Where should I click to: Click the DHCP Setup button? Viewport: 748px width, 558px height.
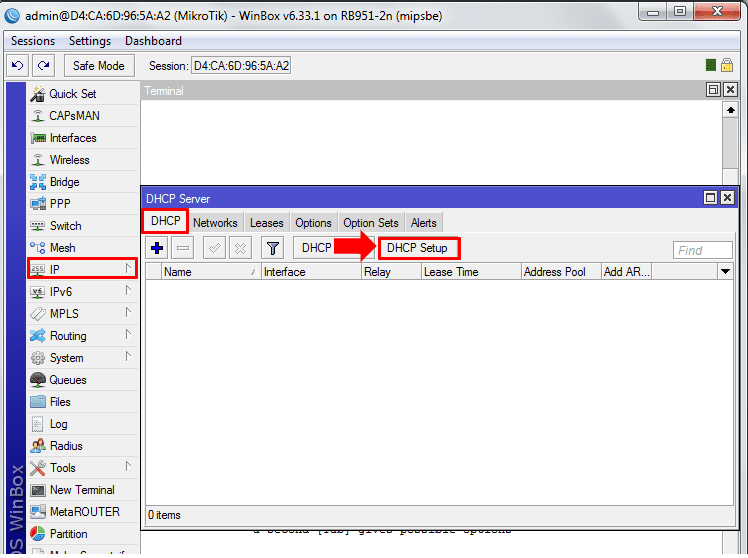coord(418,248)
